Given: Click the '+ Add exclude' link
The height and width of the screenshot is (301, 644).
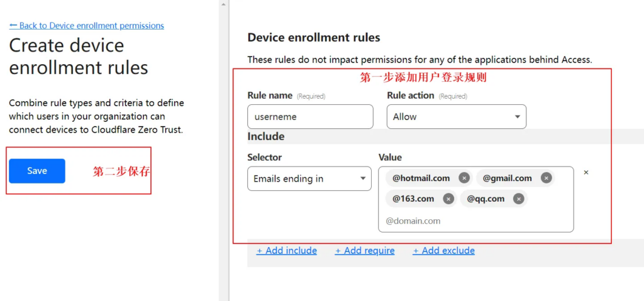Looking at the screenshot, I should (443, 251).
